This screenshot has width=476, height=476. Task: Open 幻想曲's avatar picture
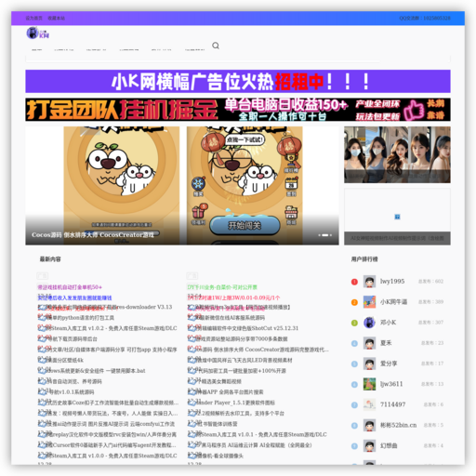369,445
